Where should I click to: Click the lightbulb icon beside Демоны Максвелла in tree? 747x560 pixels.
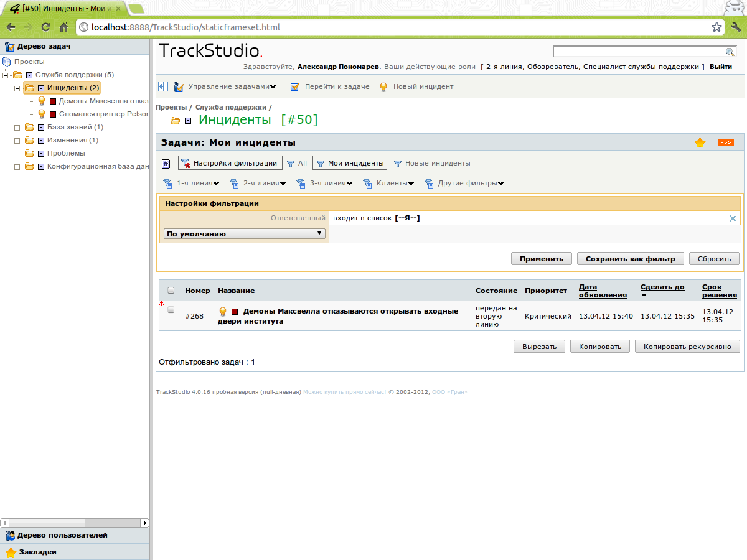(42, 101)
